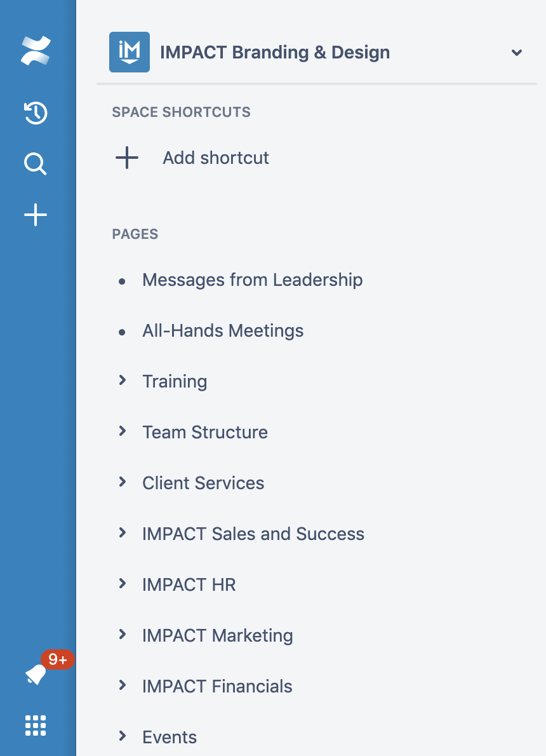546x756 pixels.
Task: Expand the Client Services chevron
Action: [123, 482]
